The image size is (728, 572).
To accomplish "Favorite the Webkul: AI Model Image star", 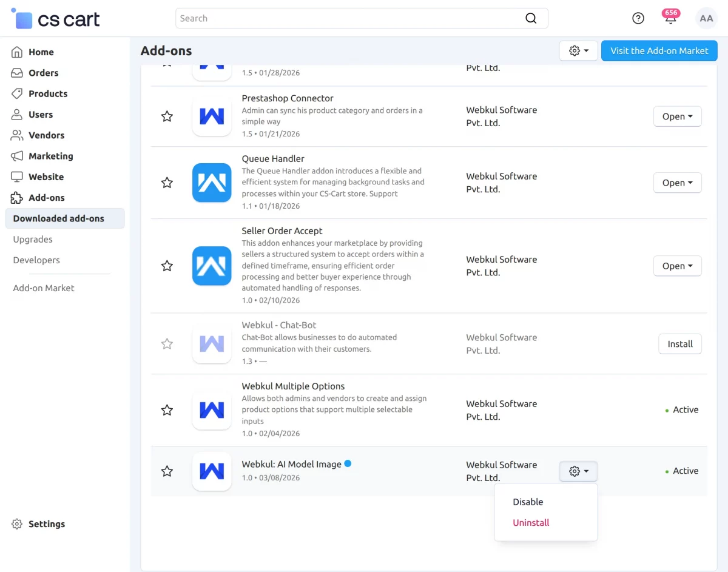I will coord(167,471).
